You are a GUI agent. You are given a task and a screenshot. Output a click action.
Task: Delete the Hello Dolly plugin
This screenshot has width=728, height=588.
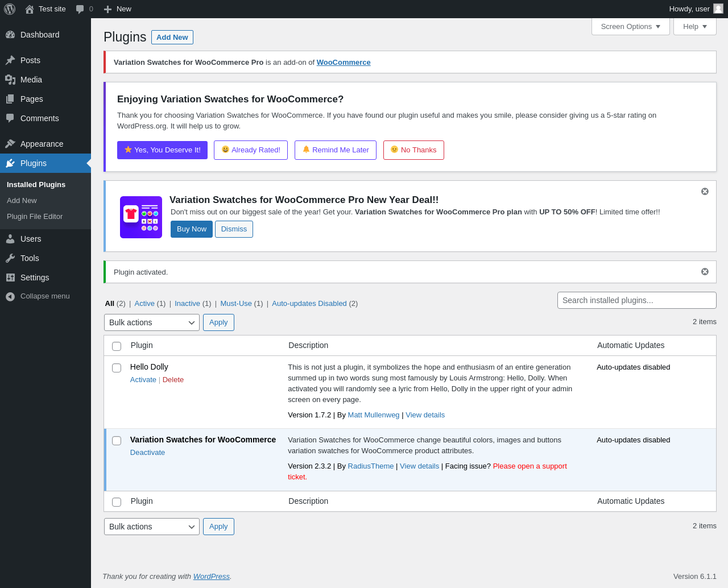point(173,380)
